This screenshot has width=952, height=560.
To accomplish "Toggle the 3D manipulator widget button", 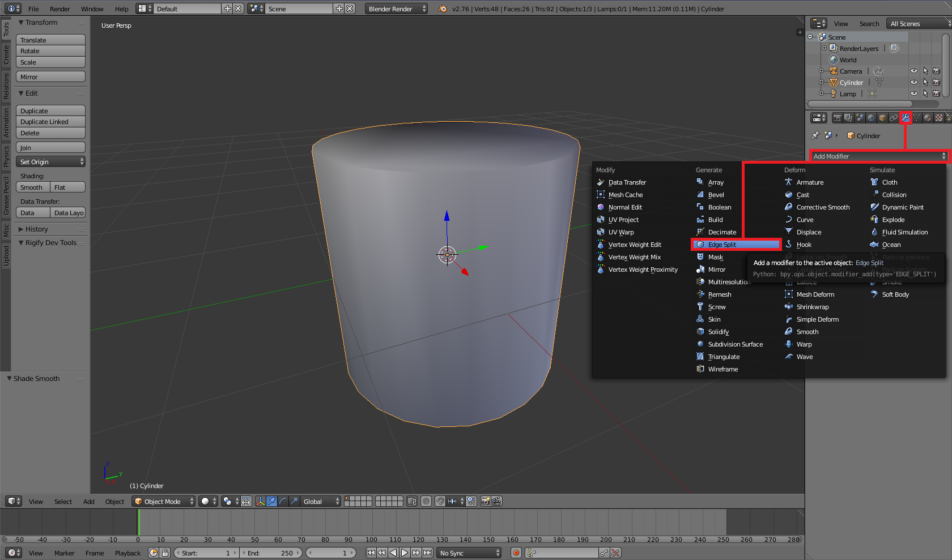I will pyautogui.click(x=261, y=501).
